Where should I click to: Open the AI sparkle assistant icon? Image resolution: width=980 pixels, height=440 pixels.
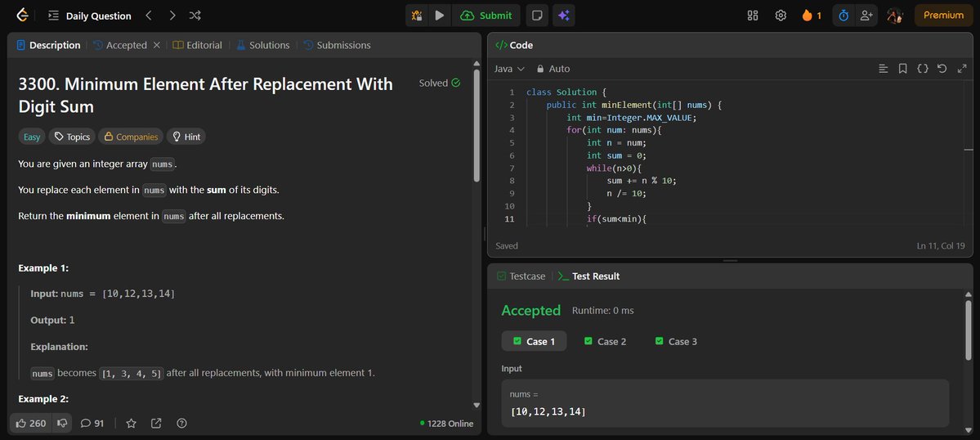pyautogui.click(x=564, y=16)
